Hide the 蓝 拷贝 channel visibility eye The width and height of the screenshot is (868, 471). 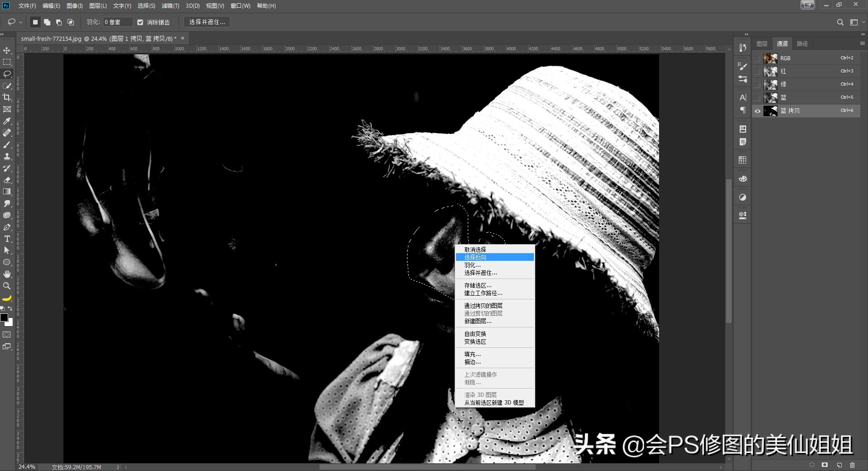point(757,111)
